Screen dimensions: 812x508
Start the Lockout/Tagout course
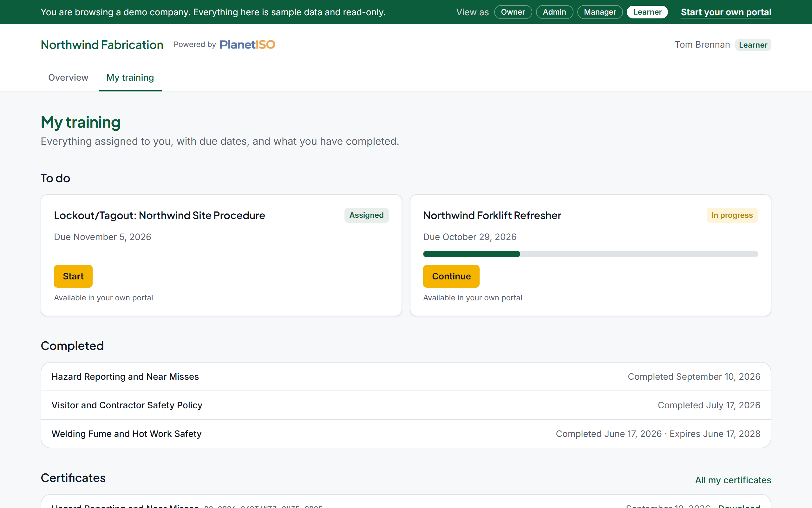click(73, 276)
